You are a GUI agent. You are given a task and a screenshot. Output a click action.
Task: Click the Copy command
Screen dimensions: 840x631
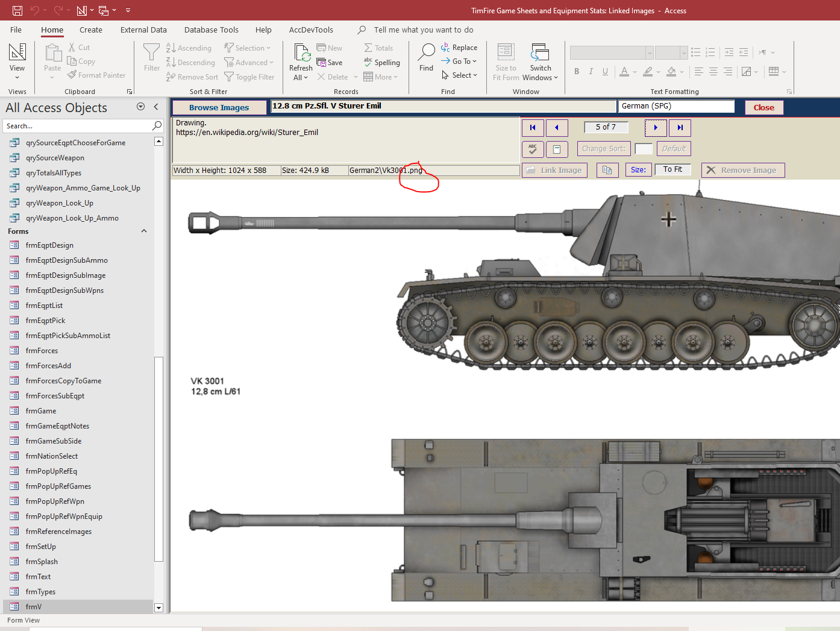click(81, 61)
